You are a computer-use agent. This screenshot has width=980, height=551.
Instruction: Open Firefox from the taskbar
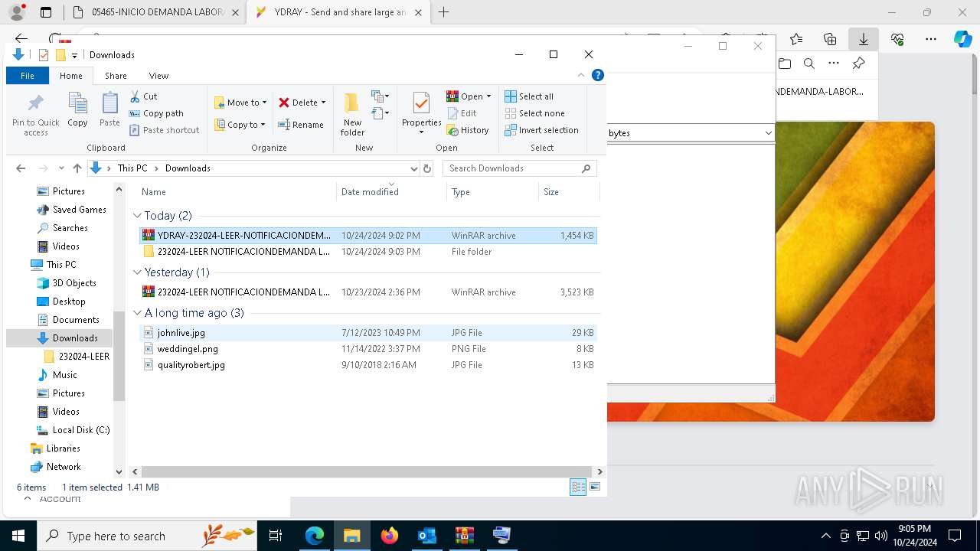pyautogui.click(x=390, y=536)
